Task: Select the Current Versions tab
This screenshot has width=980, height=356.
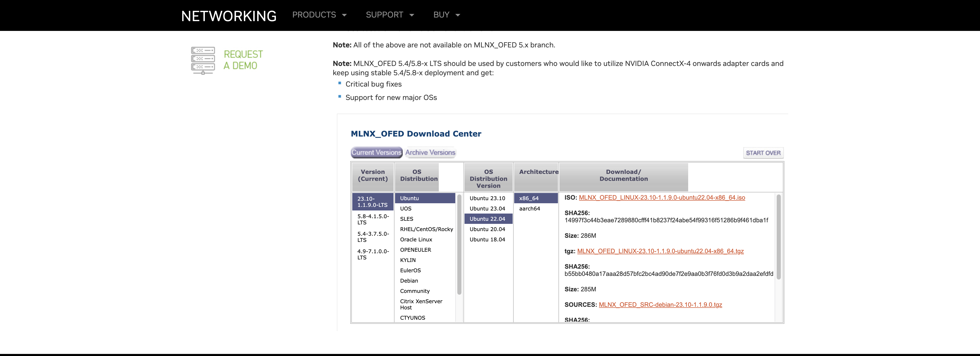Action: [376, 152]
